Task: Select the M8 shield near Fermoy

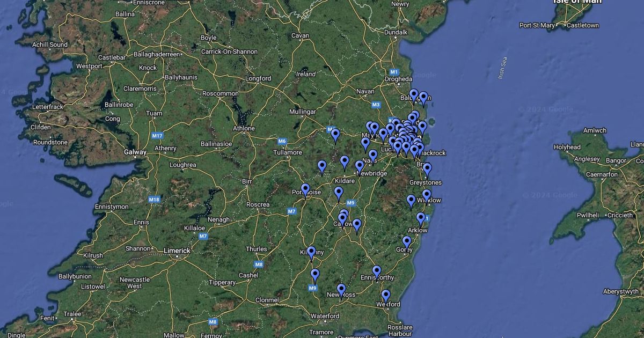Action: [213, 322]
